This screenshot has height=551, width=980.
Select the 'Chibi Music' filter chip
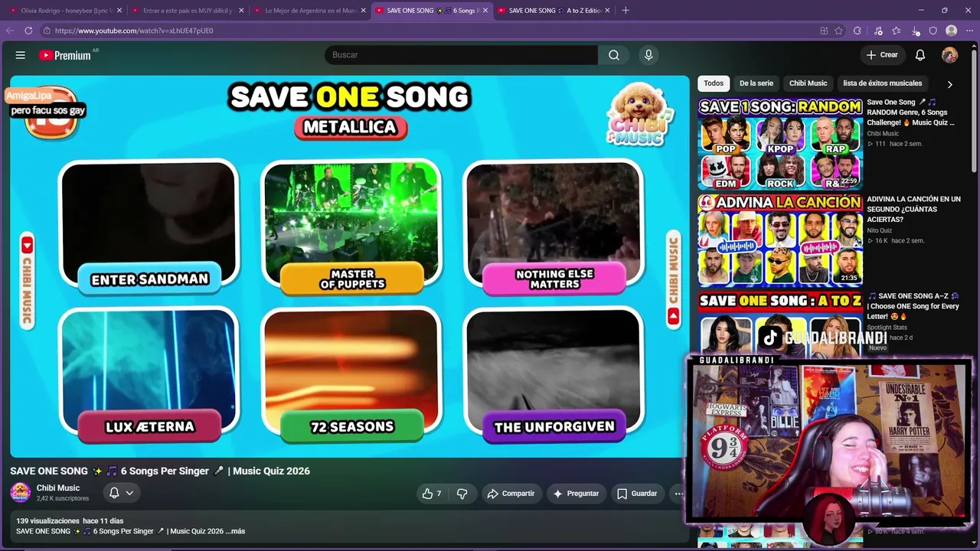808,83
